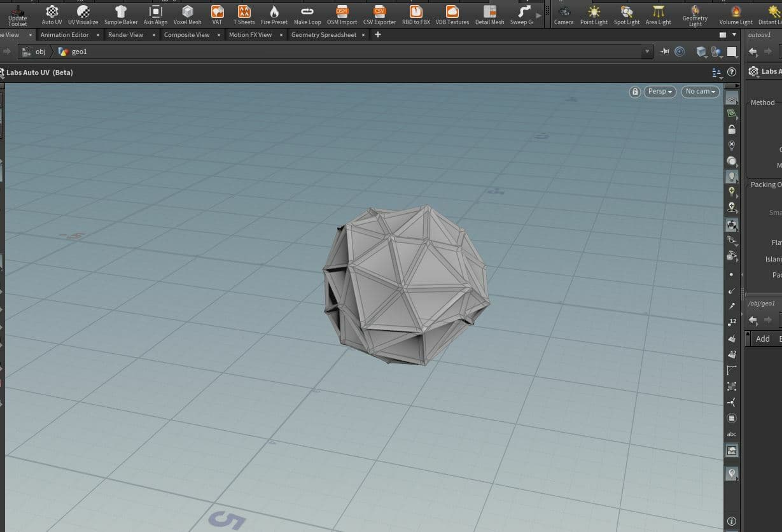Add an Area Light from the shelf
Screen dimensions: 782x532
click(658, 15)
